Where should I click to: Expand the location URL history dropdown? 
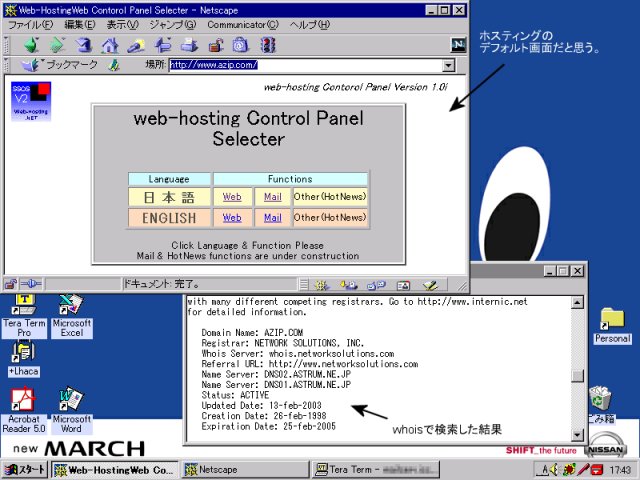448,65
